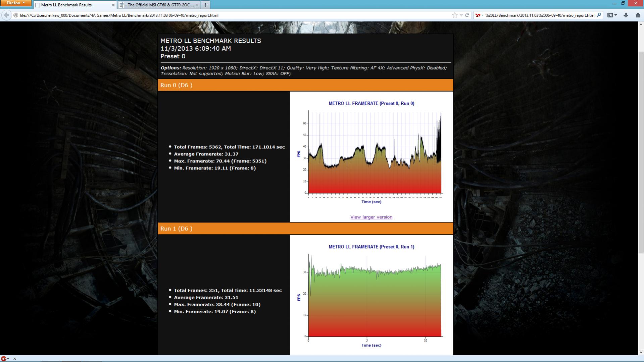The height and width of the screenshot is (362, 644).
Task: Switch to the Official MSI GT60 & GT70 tab
Action: tap(159, 5)
